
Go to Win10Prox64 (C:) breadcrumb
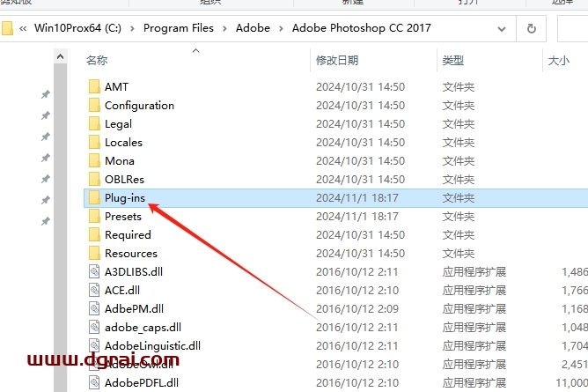[x=77, y=28]
